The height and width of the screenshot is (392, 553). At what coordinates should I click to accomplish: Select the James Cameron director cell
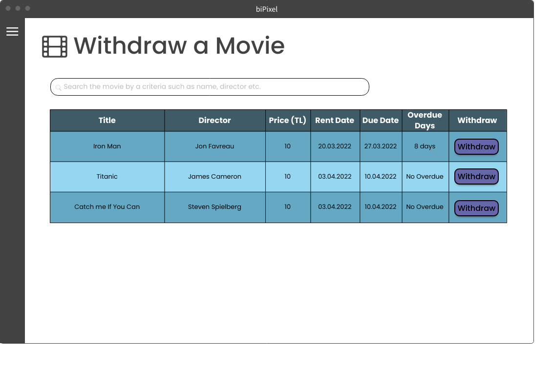(215, 177)
